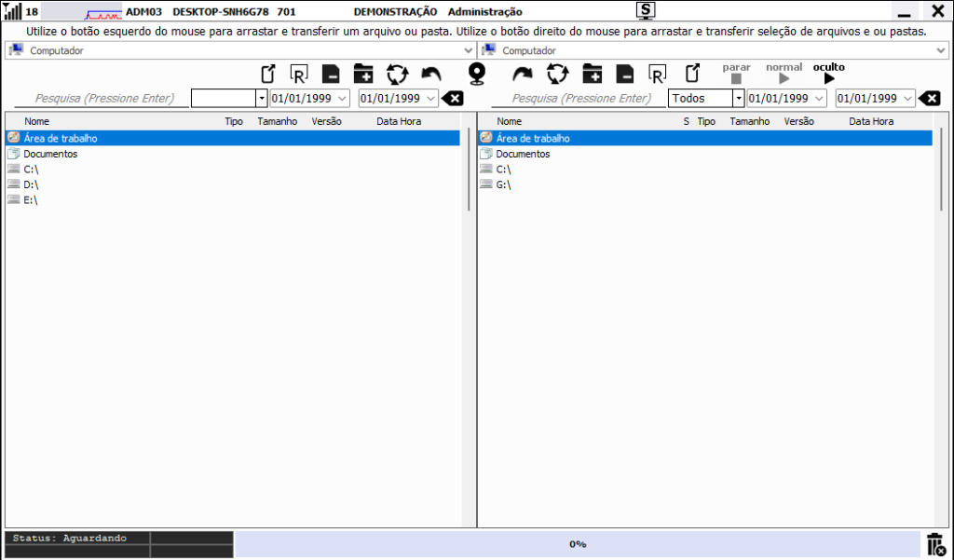Sort right pane by Tipo column

point(706,121)
